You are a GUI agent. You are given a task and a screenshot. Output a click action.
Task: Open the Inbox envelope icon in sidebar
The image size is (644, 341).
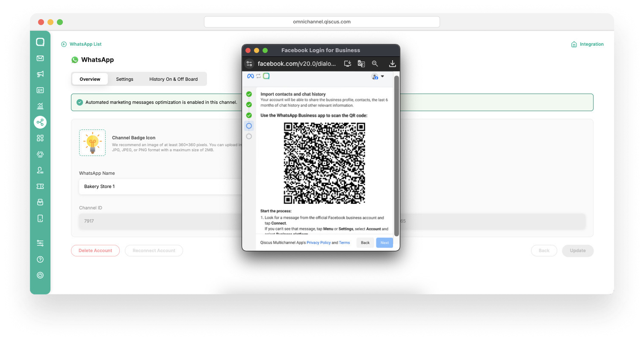pos(40,58)
